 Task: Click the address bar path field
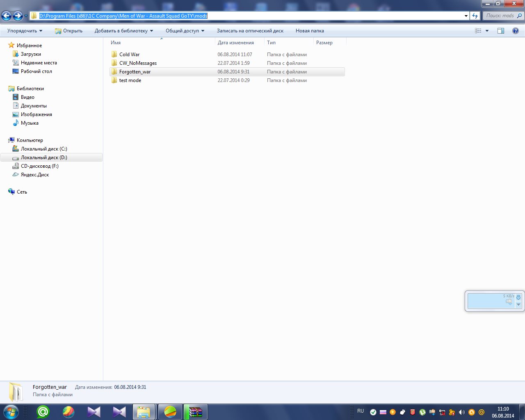click(250, 16)
